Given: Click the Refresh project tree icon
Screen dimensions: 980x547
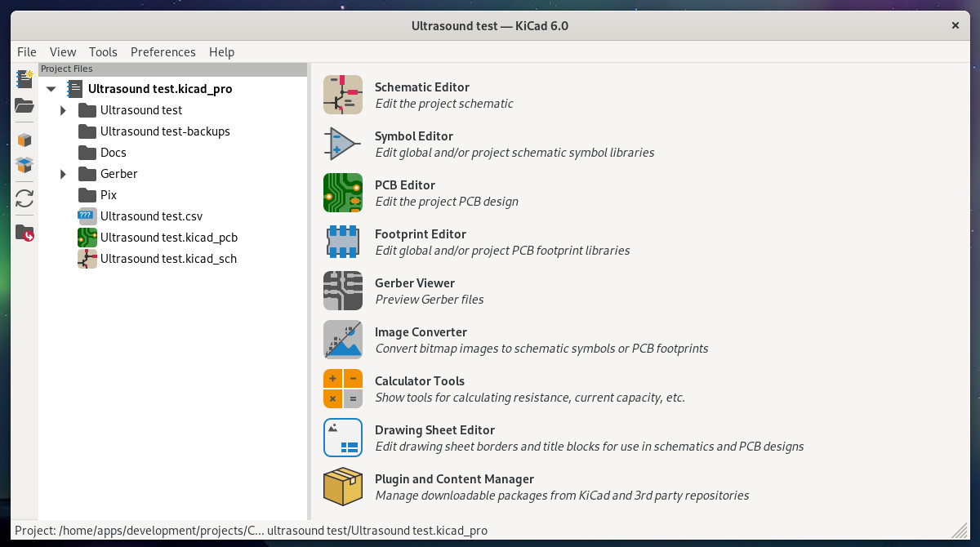Looking at the screenshot, I should pyautogui.click(x=24, y=198).
